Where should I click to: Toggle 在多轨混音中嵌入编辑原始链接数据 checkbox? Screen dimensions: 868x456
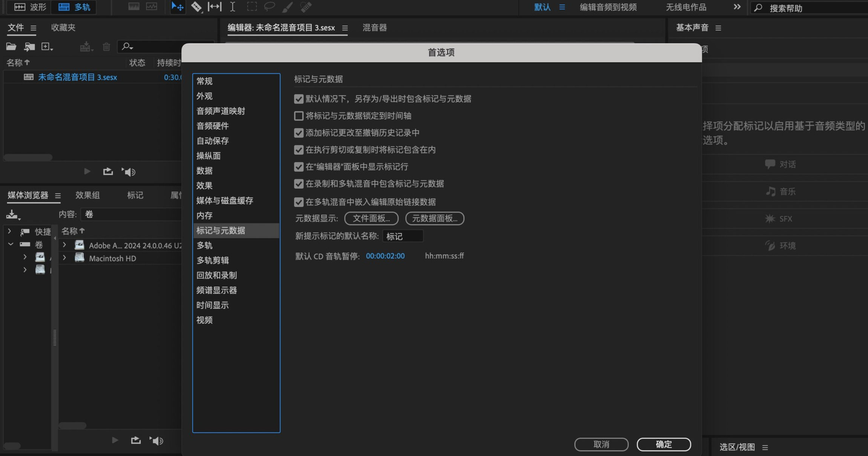click(299, 202)
